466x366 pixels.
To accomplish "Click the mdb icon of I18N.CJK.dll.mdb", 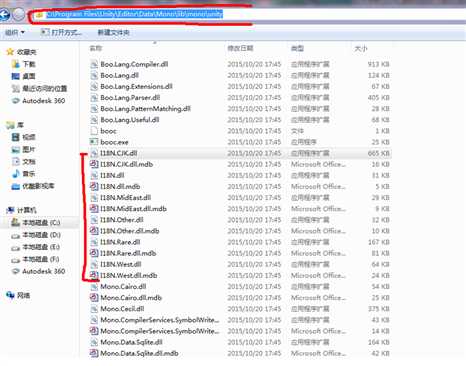I will pyautogui.click(x=94, y=164).
